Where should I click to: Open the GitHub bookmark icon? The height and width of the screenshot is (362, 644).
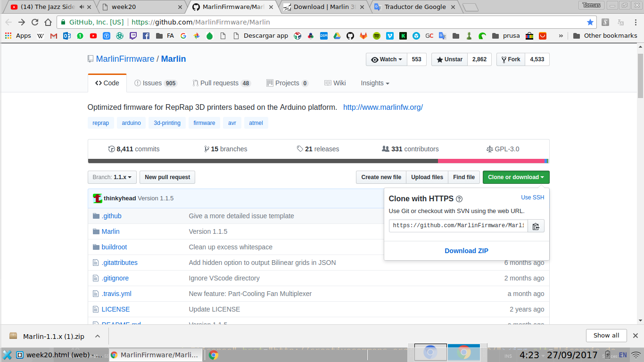[350, 36]
